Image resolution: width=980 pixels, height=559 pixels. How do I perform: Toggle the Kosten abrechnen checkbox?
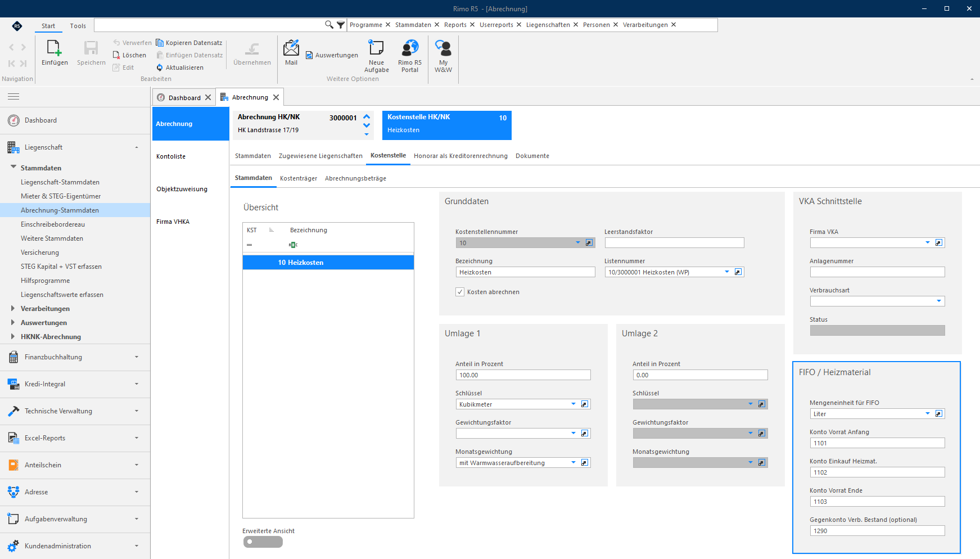click(460, 292)
